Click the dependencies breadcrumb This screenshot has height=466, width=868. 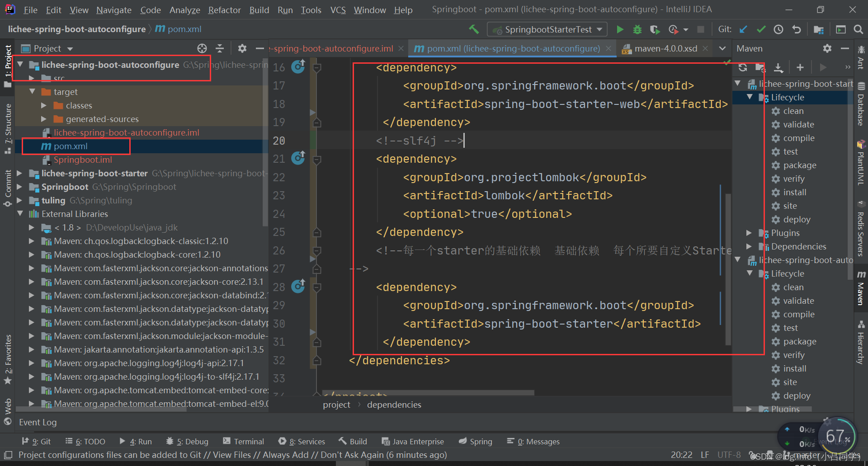[394, 405]
